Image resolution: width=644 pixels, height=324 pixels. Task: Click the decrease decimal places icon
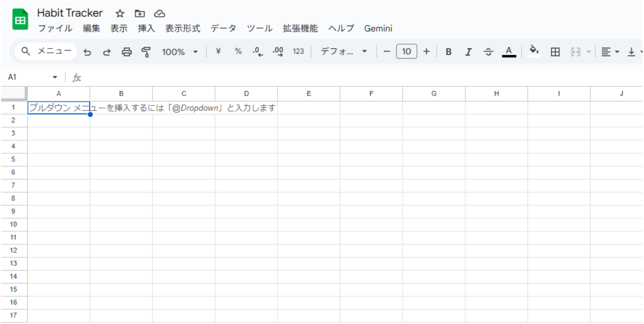pos(258,52)
